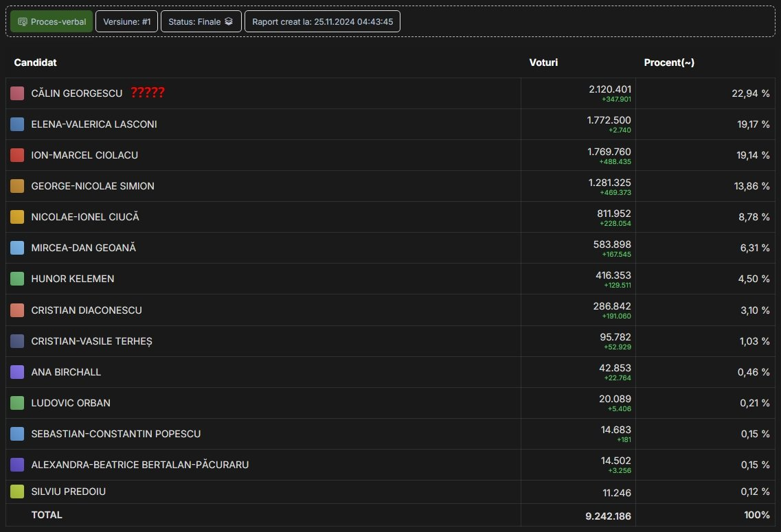Click Ana Birchall's purple swatch

17,372
